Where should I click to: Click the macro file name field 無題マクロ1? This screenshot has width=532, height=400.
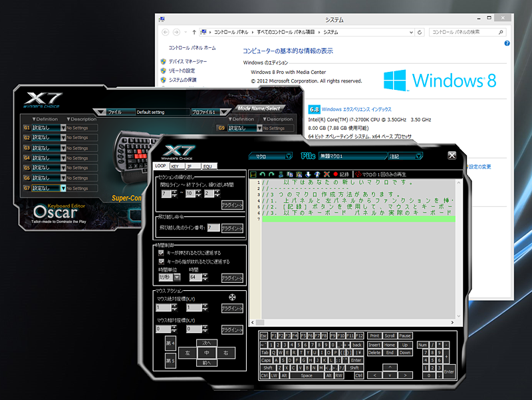pos(353,156)
